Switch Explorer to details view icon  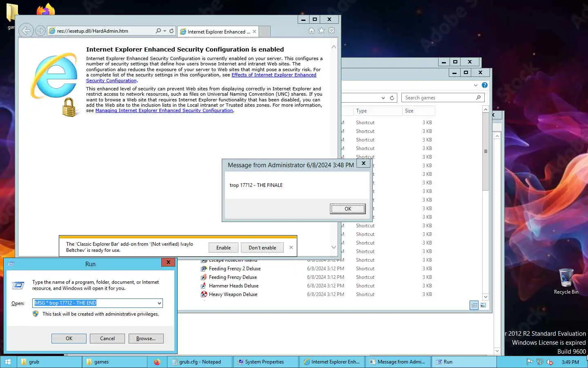tap(474, 305)
